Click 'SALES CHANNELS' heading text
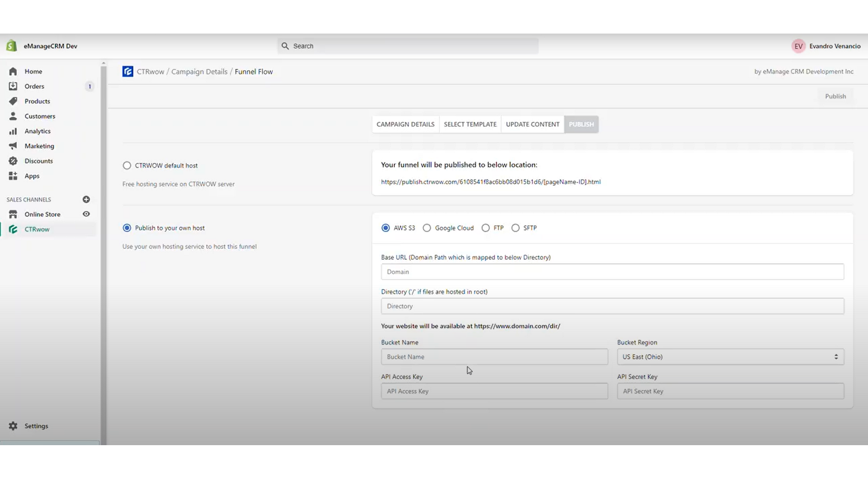 pos(29,200)
